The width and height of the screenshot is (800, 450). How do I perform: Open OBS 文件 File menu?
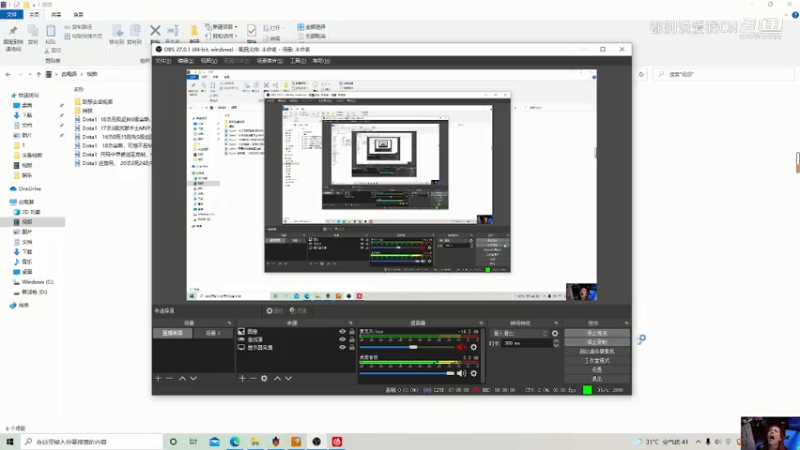click(x=163, y=61)
